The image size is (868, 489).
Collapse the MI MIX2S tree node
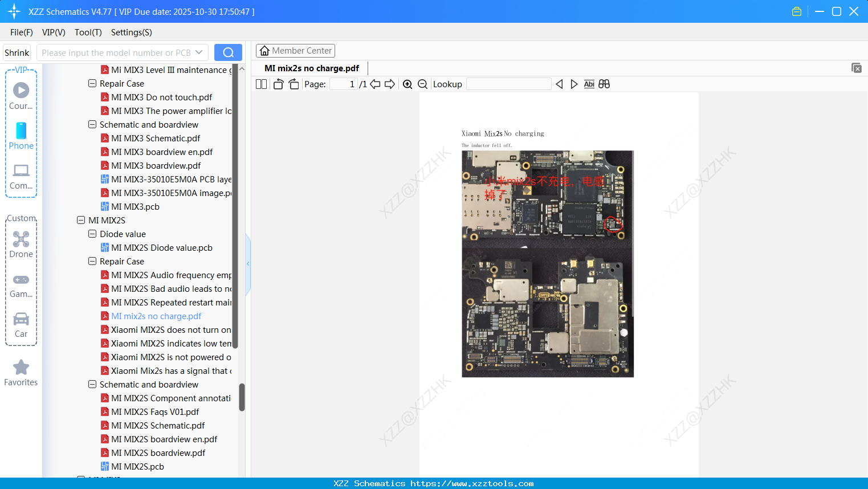81,221
